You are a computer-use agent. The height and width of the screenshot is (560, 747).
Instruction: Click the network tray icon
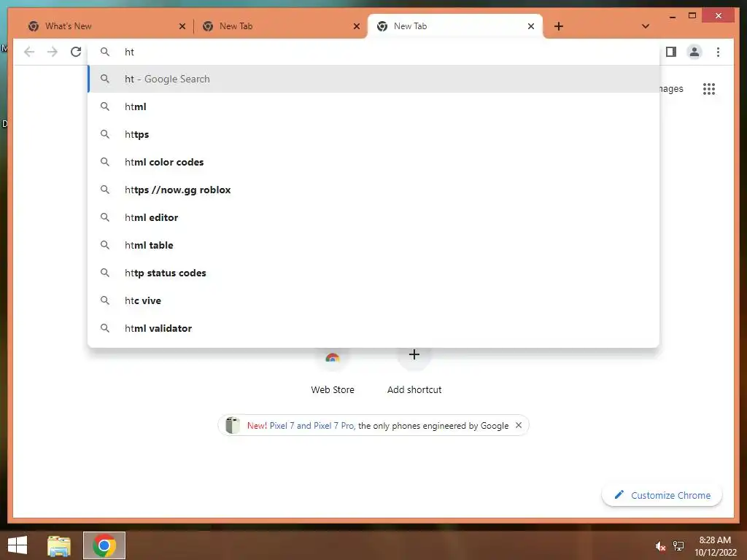[x=678, y=545]
